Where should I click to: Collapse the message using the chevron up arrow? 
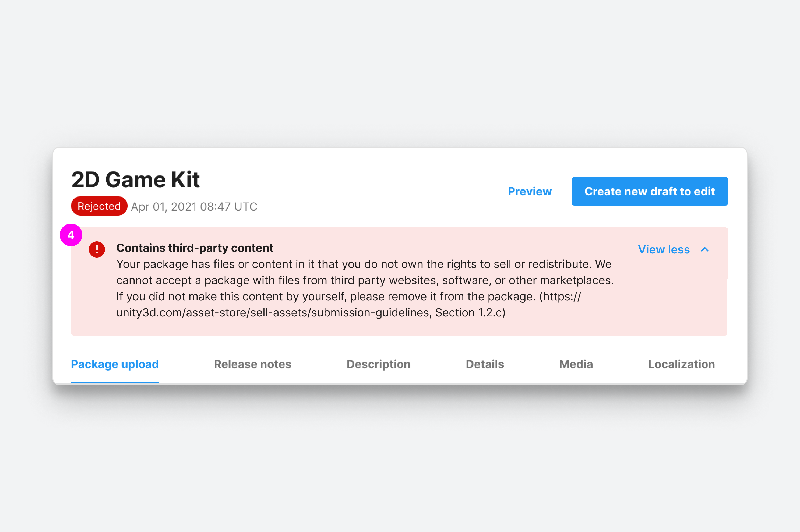(x=705, y=249)
